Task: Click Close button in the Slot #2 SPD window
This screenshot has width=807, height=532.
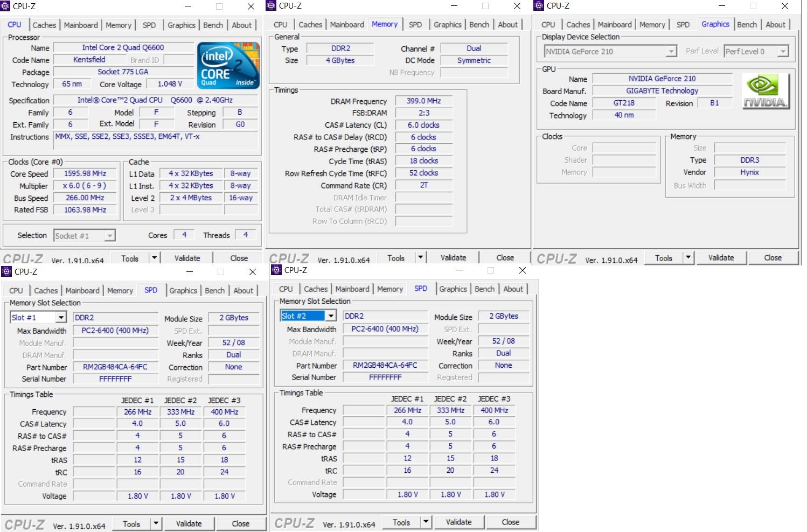Action: 510,522
